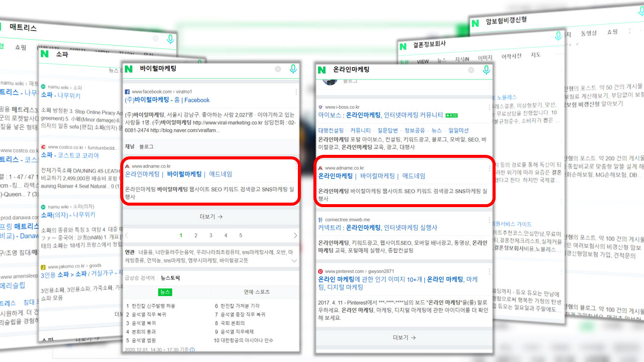Go to results page 5

[x=240, y=235]
